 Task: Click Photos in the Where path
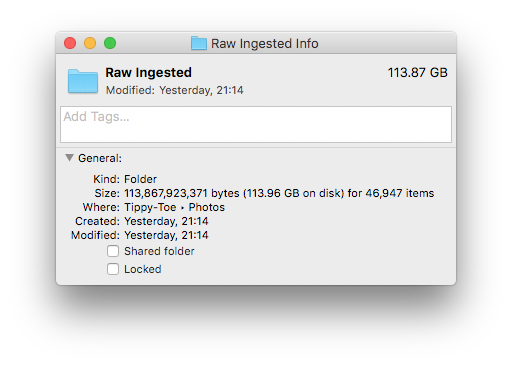207,207
